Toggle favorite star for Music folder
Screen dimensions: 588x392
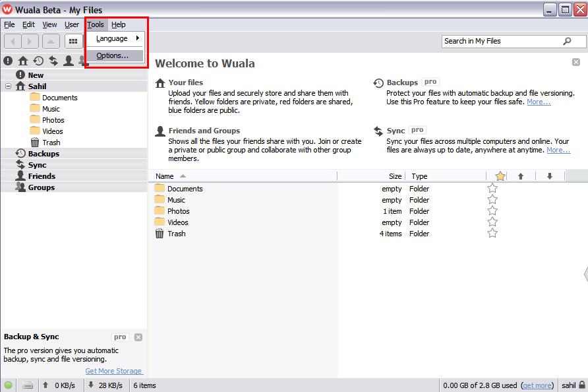(492, 199)
